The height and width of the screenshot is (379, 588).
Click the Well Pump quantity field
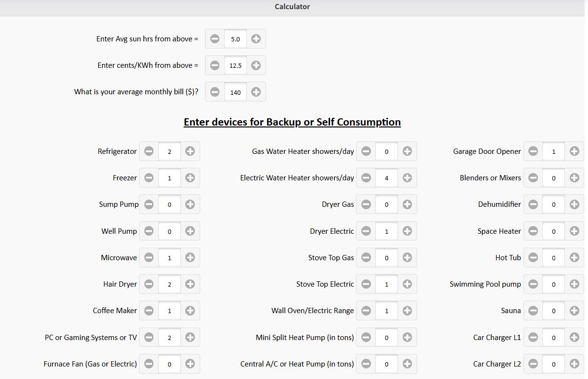[x=169, y=231]
